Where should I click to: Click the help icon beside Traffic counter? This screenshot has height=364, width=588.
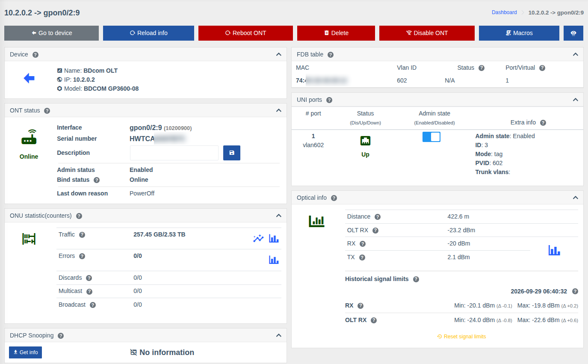82,235
